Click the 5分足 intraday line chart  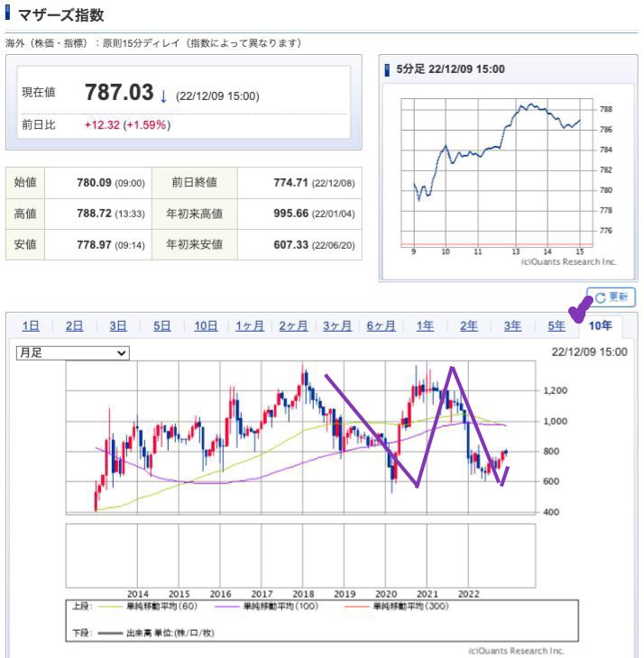point(497,172)
